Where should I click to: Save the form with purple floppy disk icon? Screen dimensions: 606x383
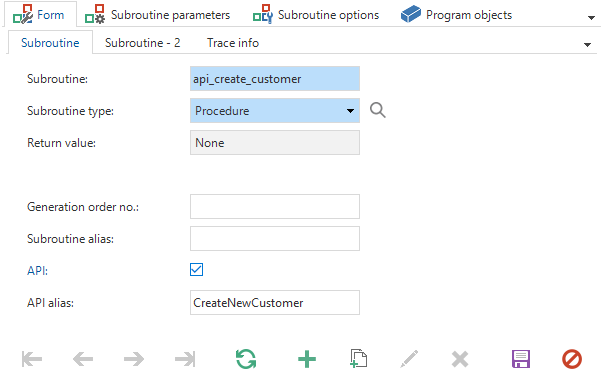(521, 359)
